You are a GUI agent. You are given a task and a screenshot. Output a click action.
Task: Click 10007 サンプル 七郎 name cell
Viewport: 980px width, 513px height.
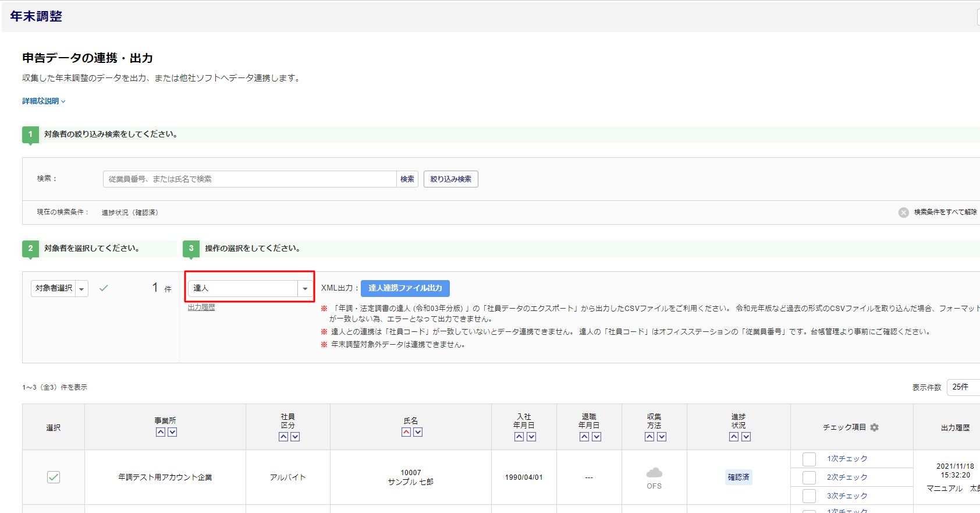tap(411, 477)
